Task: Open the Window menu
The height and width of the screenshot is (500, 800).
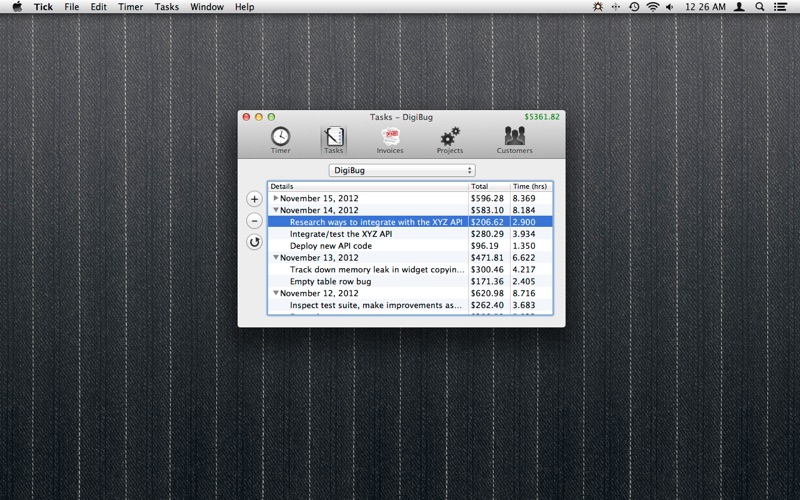Action: tap(207, 7)
